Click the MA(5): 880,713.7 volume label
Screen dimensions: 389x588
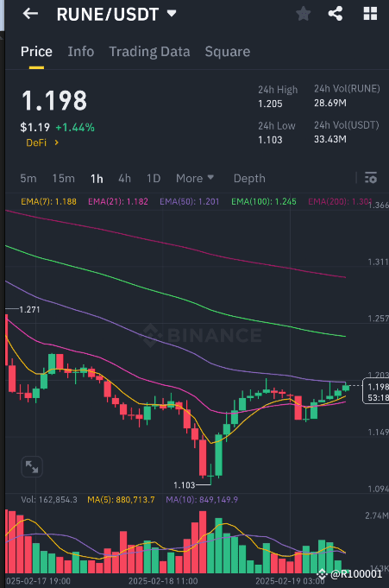[121, 500]
